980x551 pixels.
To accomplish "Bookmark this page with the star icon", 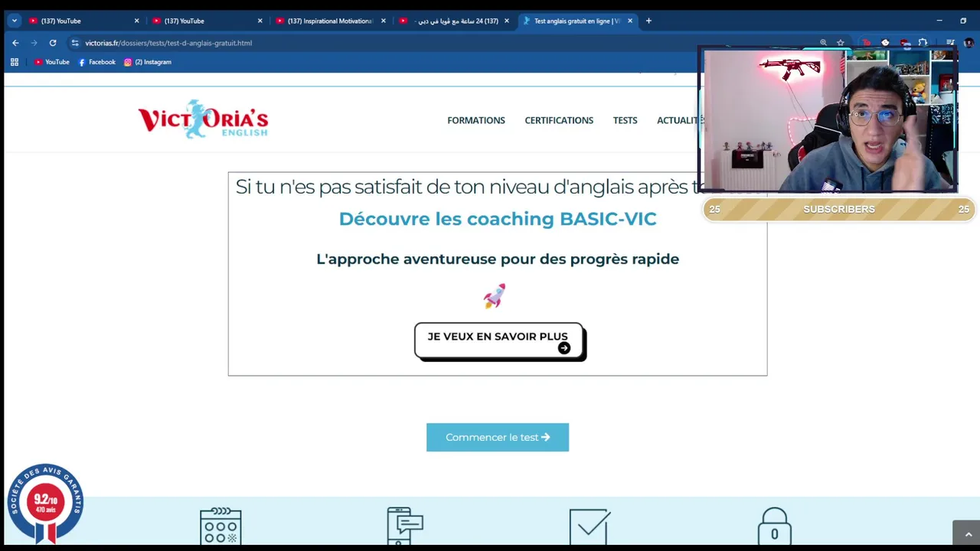I will 841,43.
